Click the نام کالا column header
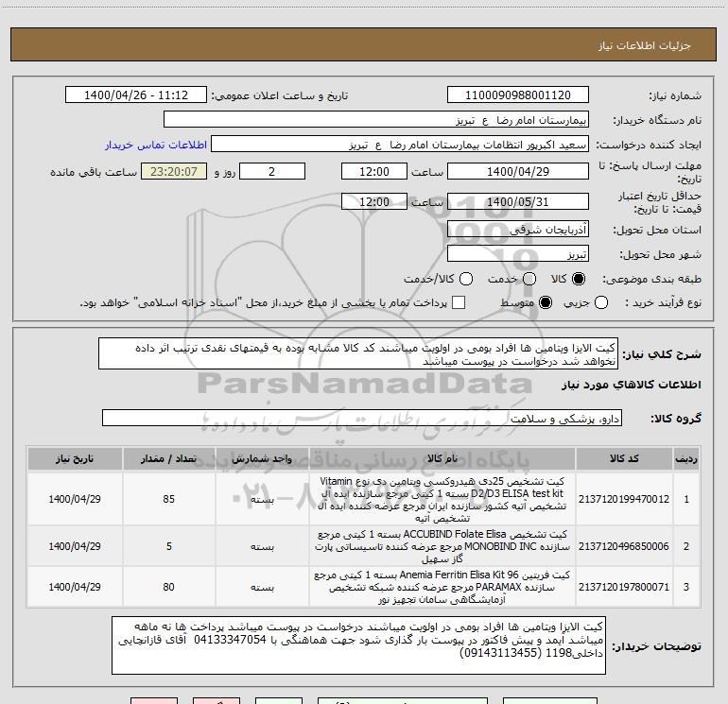 [442, 458]
